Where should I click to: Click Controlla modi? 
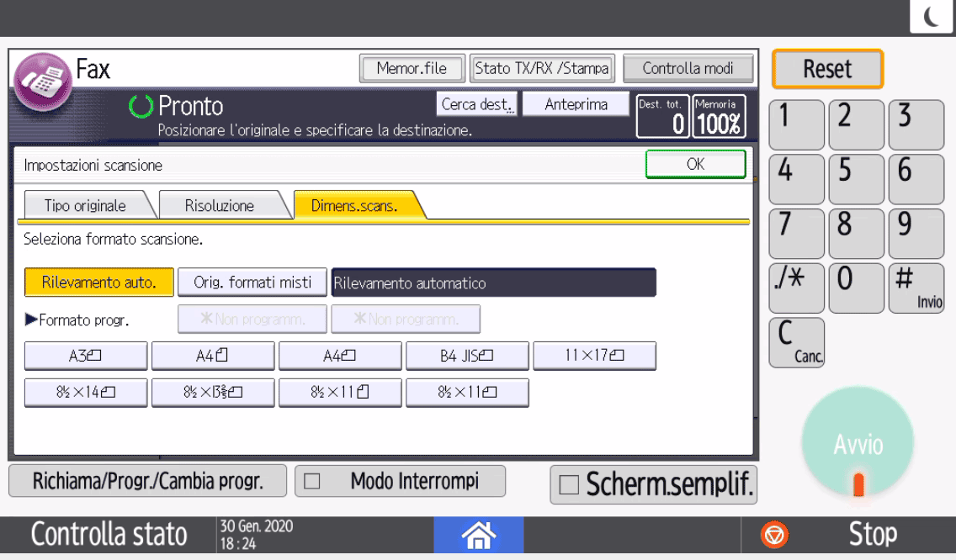(688, 68)
